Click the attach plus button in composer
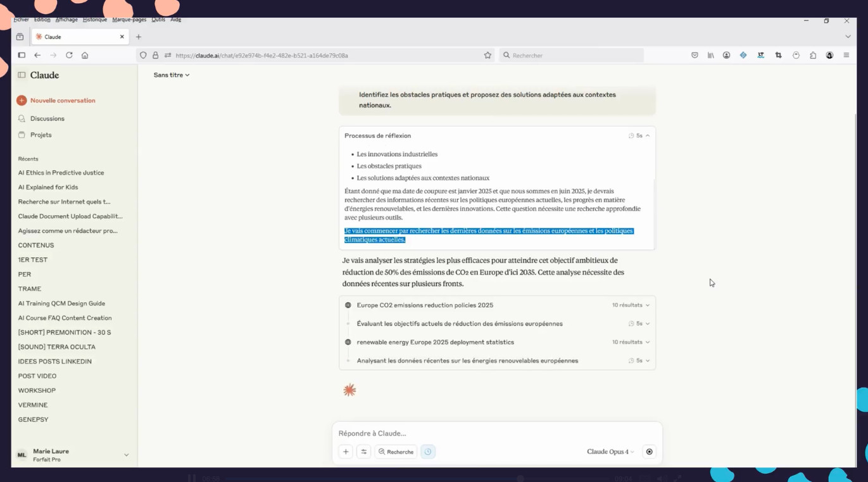Image resolution: width=868 pixels, height=482 pixels. (346, 452)
